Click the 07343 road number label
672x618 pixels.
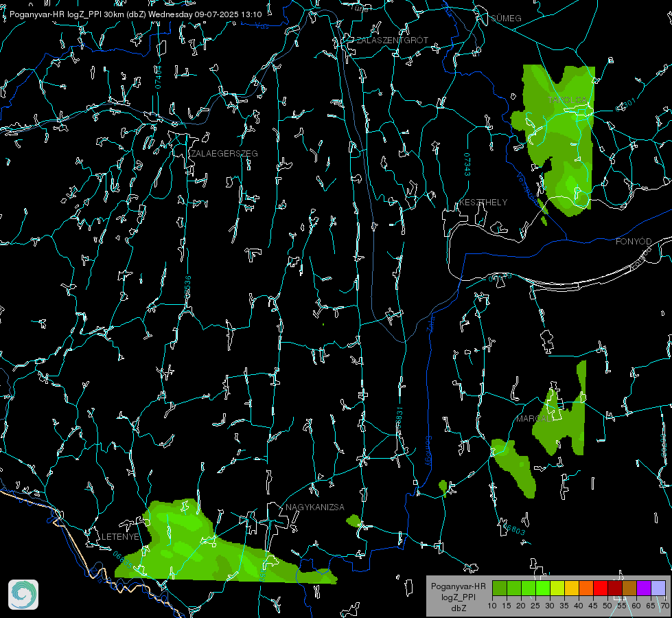(467, 165)
